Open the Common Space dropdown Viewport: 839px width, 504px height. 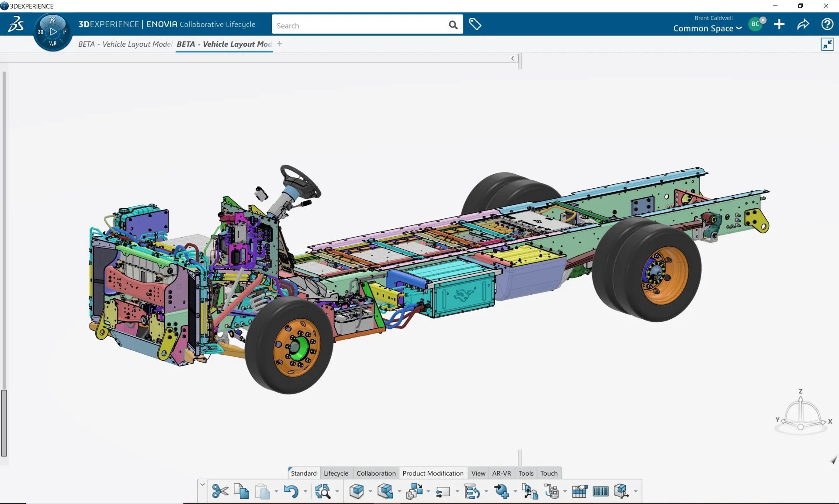pos(706,28)
